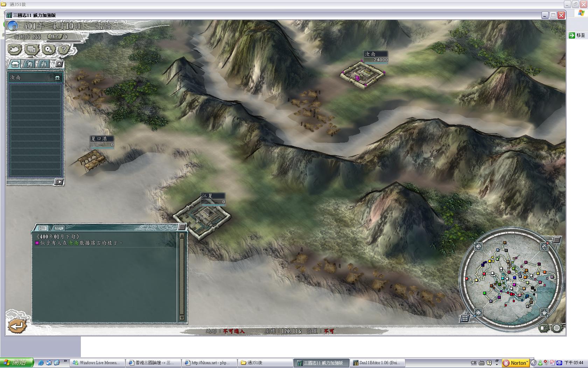The width and height of the screenshot is (588, 368).
Task: Toggle minimap top-right display filter icon
Action: (544, 246)
